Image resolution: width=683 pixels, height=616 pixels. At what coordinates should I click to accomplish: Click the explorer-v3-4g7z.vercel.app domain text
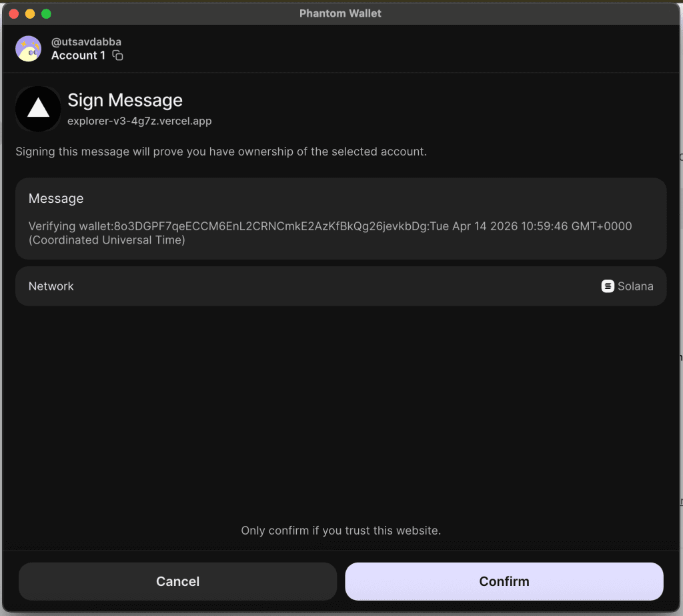pyautogui.click(x=139, y=121)
